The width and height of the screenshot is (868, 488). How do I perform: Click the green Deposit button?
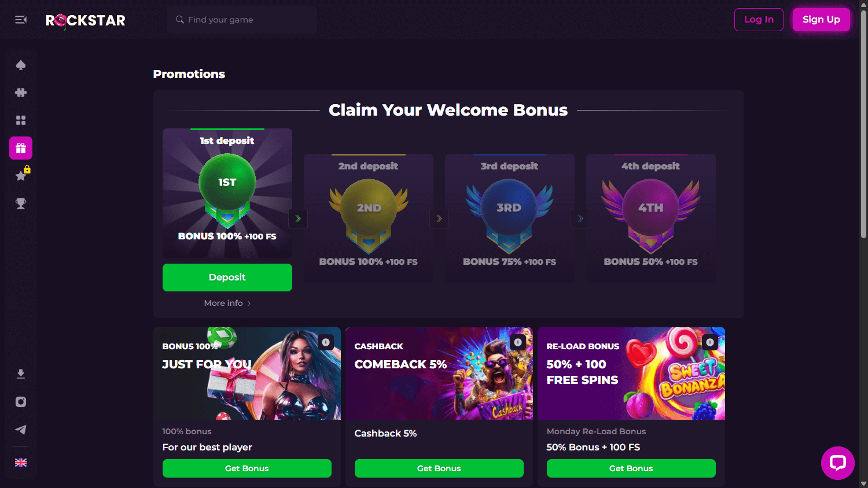227,278
